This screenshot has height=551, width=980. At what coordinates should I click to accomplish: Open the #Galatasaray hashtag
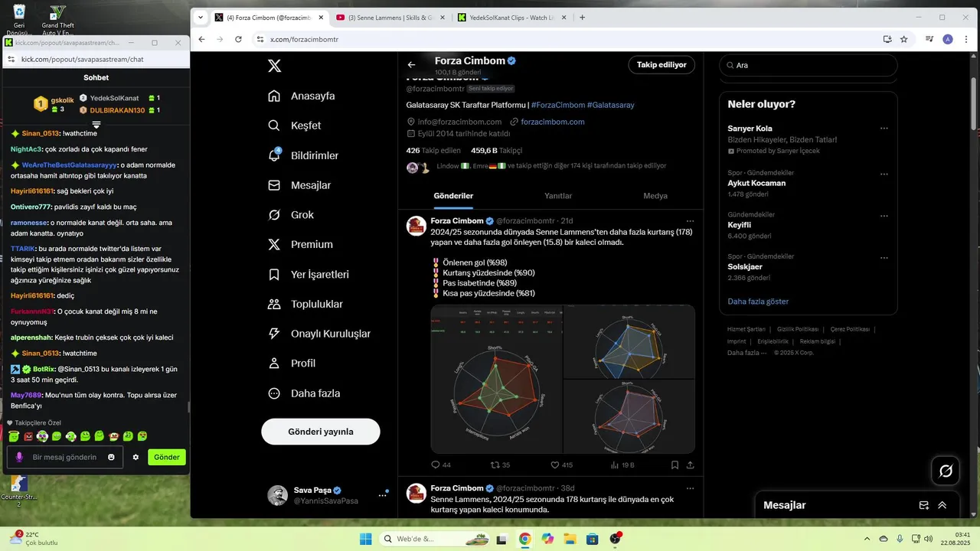610,105
